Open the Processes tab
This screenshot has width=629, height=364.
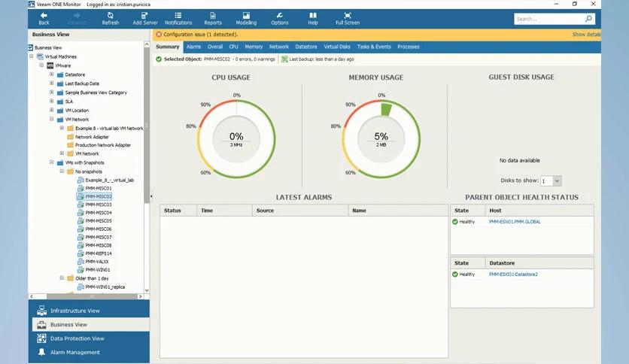(x=409, y=47)
